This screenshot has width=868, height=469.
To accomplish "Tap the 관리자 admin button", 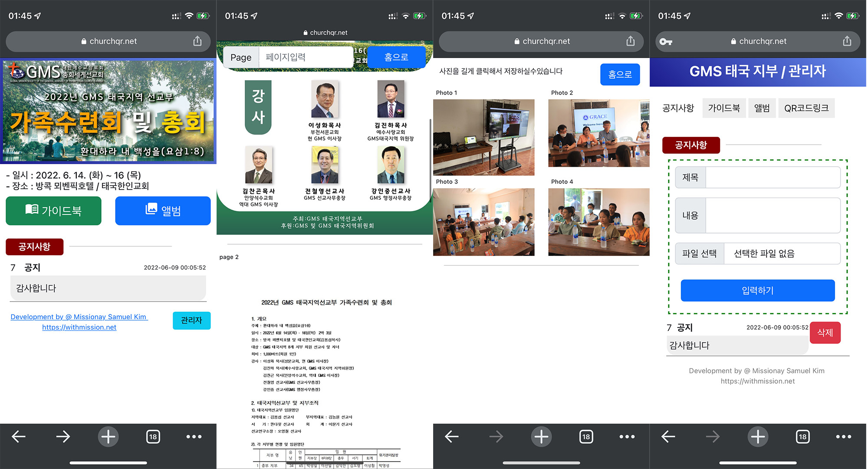I will click(191, 320).
